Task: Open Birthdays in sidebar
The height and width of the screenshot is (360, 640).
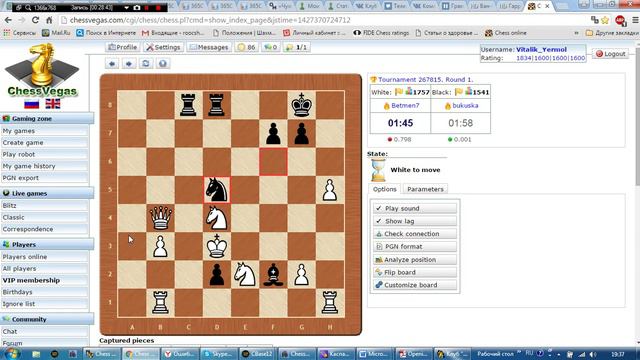Action: click(44, 292)
